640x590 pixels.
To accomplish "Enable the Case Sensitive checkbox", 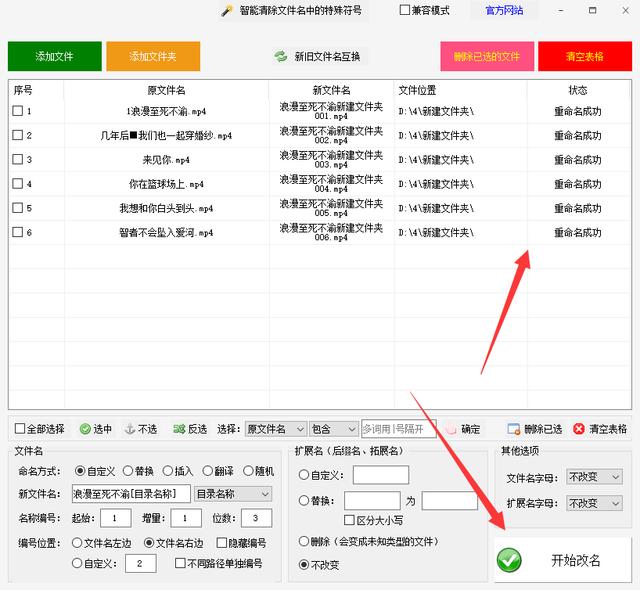I will [x=349, y=520].
